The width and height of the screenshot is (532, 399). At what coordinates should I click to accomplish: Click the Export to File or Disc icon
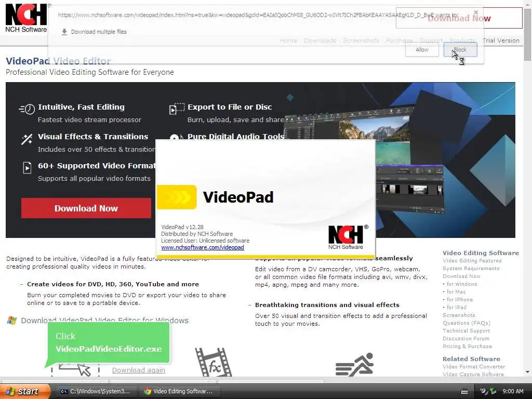pyautogui.click(x=177, y=109)
